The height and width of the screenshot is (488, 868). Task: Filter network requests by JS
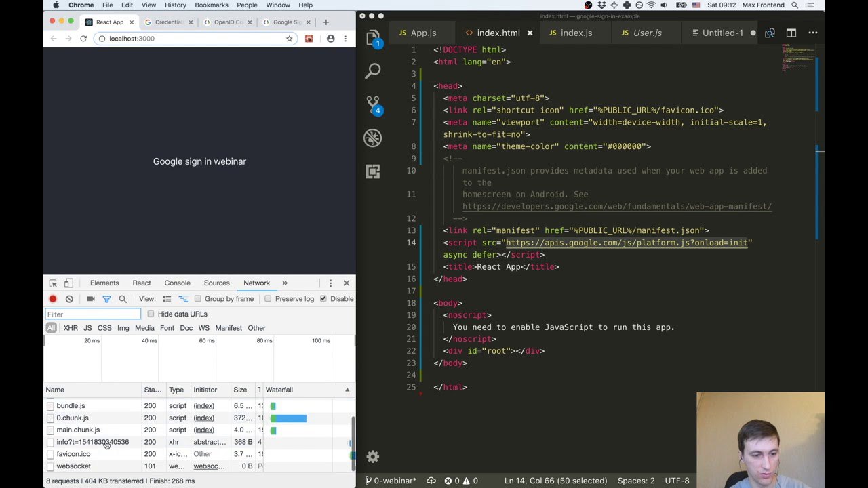point(87,328)
